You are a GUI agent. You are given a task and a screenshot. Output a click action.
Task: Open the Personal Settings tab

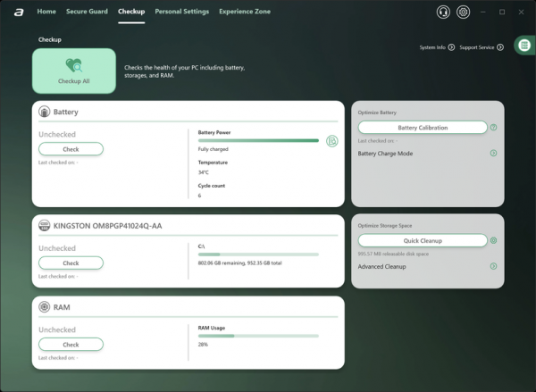tap(182, 12)
